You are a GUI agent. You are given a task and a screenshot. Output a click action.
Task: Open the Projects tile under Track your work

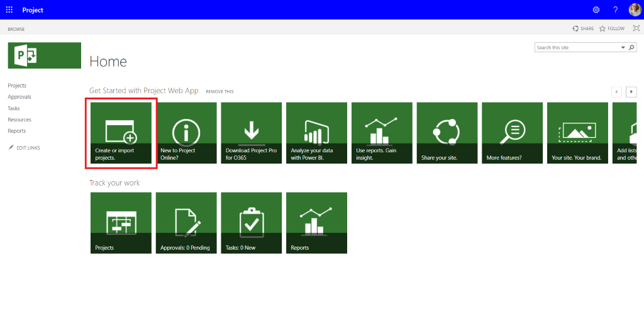click(x=121, y=223)
